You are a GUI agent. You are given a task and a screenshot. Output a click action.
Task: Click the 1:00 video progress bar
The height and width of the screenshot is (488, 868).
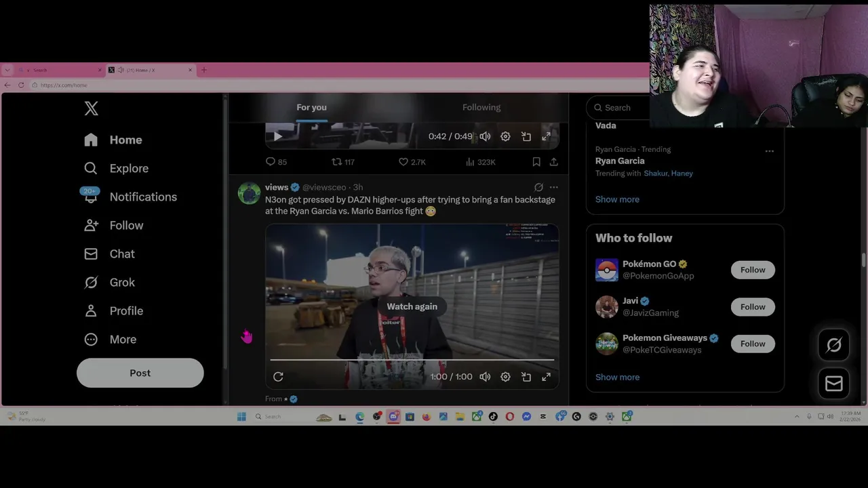[x=412, y=360]
